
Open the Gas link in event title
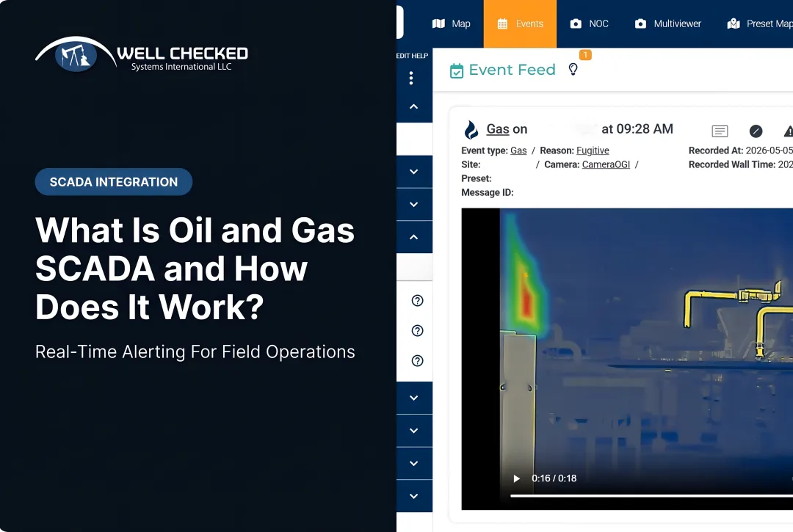pyautogui.click(x=498, y=129)
